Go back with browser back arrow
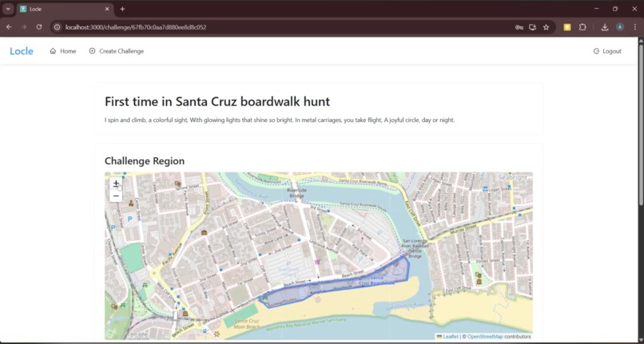The image size is (644, 344). pyautogui.click(x=9, y=27)
